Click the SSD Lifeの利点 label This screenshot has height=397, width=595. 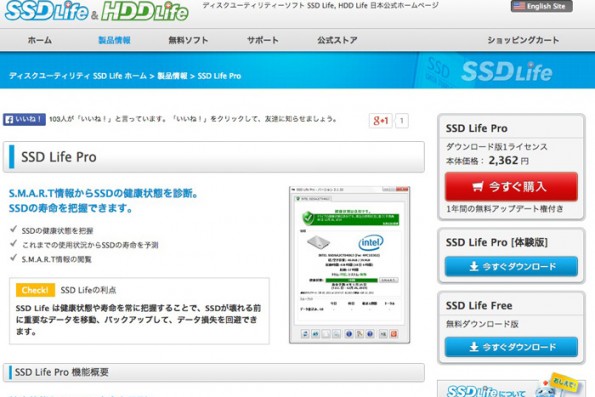(x=88, y=290)
